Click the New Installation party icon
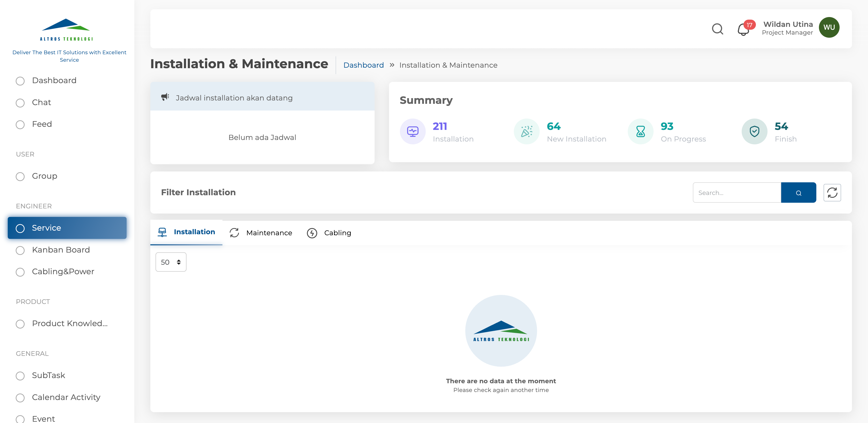Screen dimensions: 868x423 click(x=526, y=131)
